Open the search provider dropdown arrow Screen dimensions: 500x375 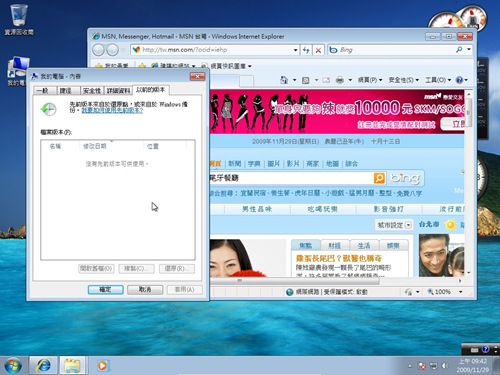pos(469,50)
